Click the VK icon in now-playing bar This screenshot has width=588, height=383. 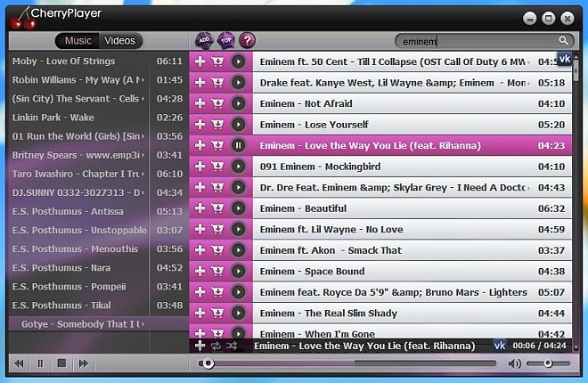coord(500,346)
